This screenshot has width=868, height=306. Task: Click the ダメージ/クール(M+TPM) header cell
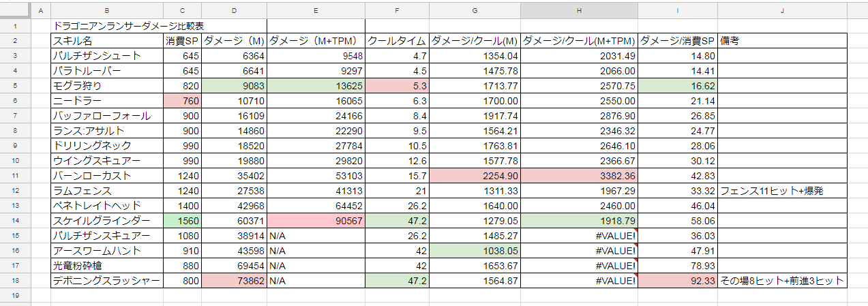click(579, 41)
